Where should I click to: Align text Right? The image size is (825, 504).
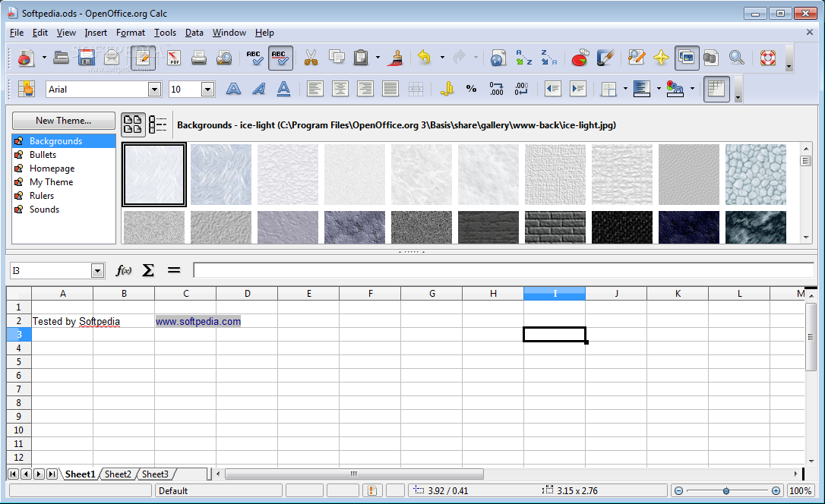365,89
